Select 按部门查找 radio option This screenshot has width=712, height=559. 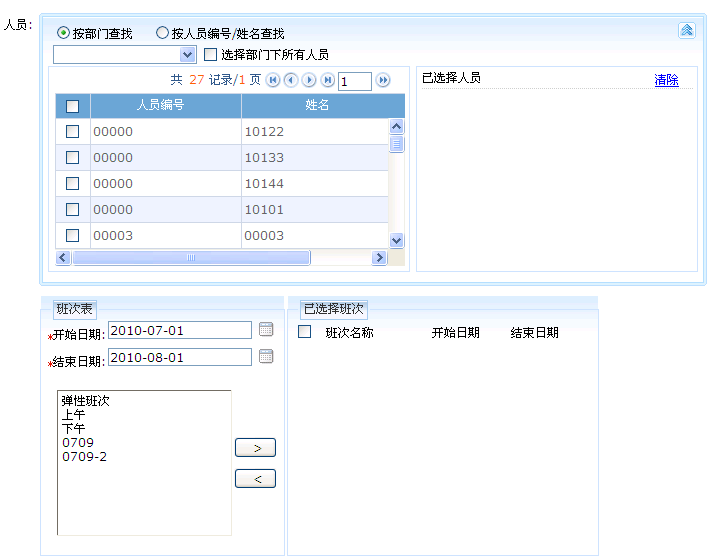64,33
